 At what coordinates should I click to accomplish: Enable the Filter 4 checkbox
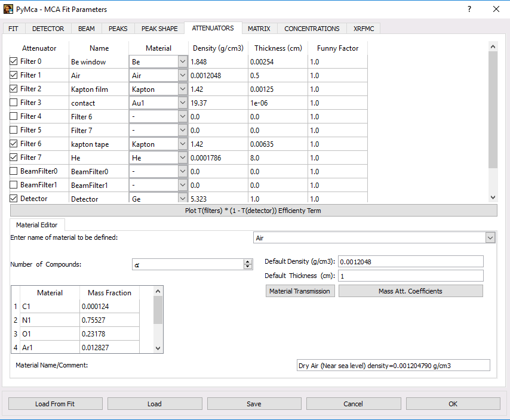click(x=13, y=116)
